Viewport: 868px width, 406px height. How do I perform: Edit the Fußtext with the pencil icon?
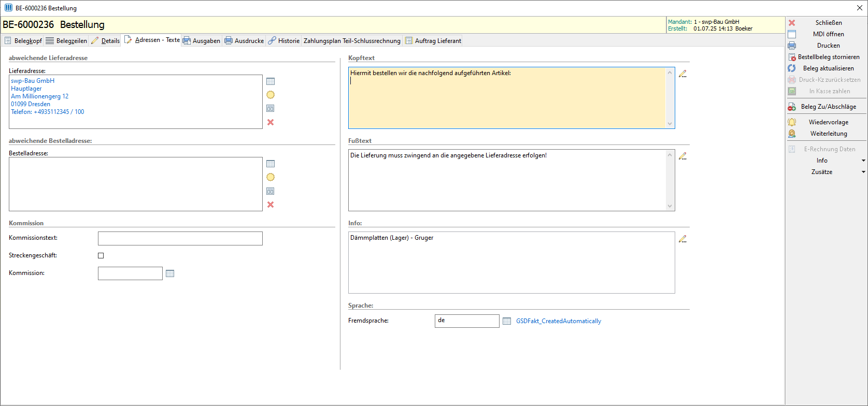pos(683,156)
